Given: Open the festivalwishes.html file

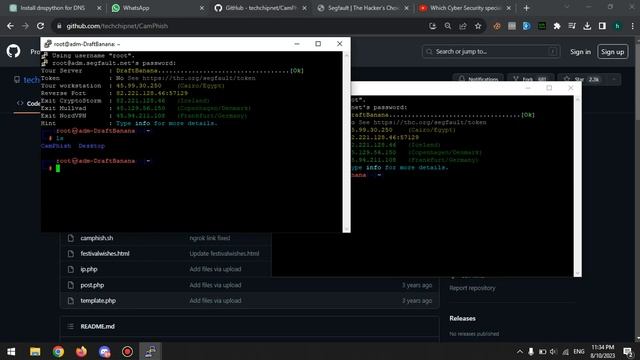Looking at the screenshot, I should click(105, 253).
